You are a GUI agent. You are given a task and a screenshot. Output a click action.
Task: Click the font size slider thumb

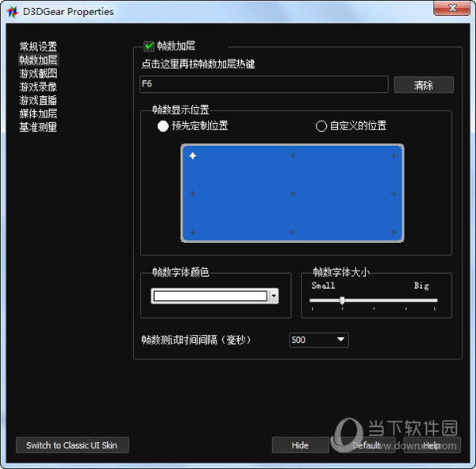pyautogui.click(x=342, y=301)
